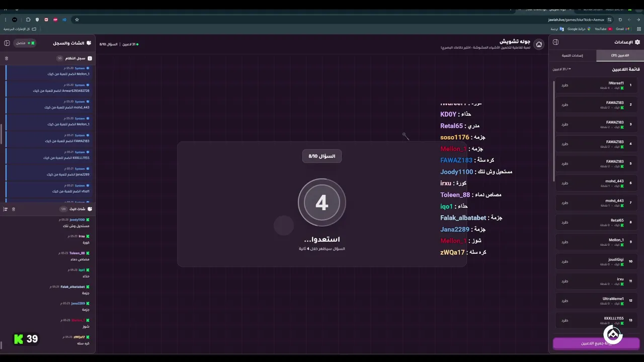644x362 pixels.
Task: Open the browser profile avatar
Action: [x=15, y=20]
